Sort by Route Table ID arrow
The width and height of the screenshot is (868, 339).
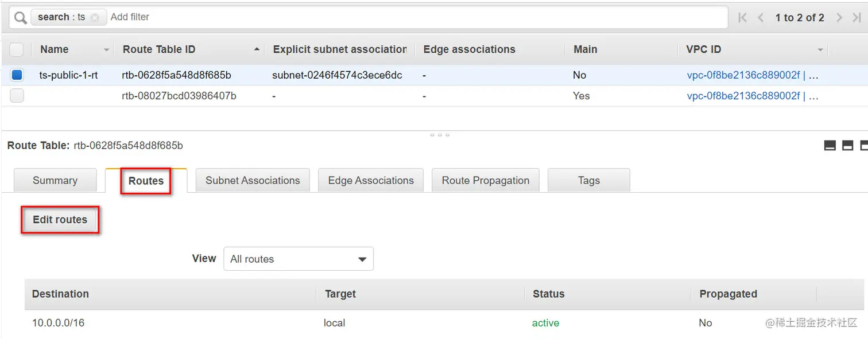pos(257,50)
